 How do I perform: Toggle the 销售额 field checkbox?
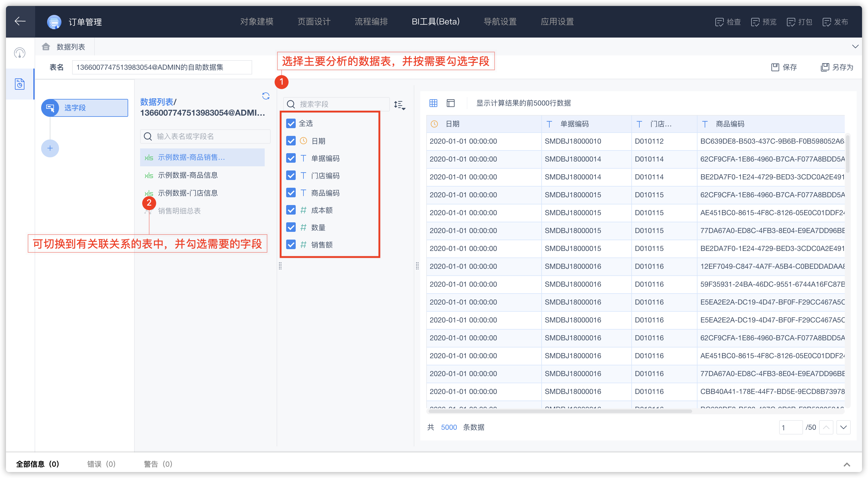(x=291, y=245)
